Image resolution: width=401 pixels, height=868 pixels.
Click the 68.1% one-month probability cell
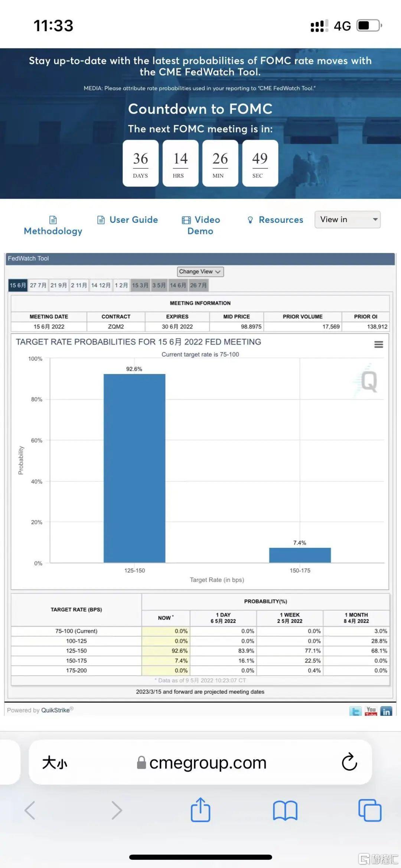[356, 651]
